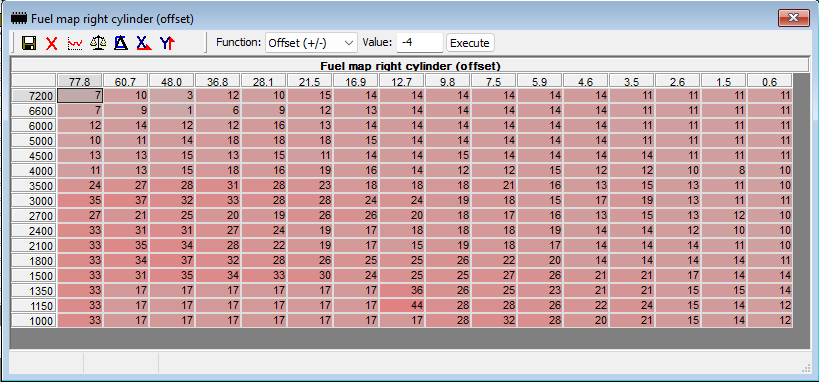Select the cell with value 44
819x382 pixels.
[x=402, y=305]
